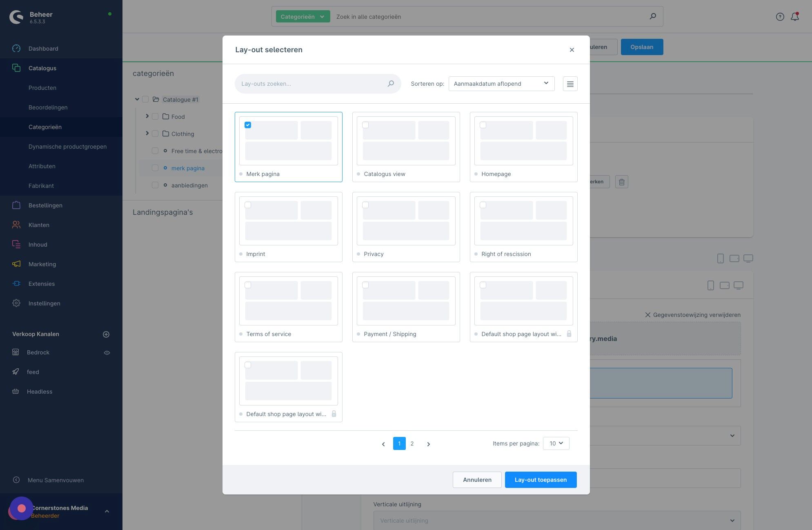Viewport: 812px width, 530px height.
Task: Click the Klanten people icon
Action: tap(16, 225)
